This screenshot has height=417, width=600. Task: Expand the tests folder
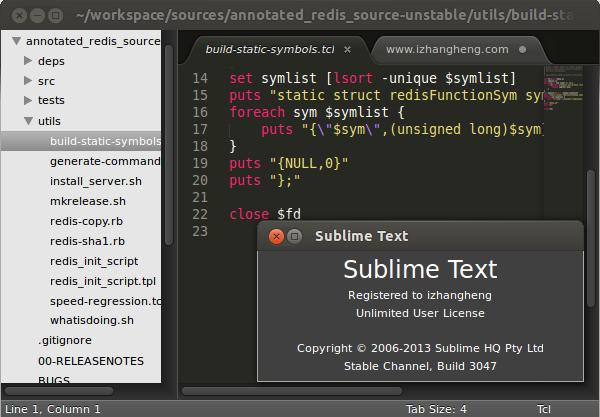28,101
